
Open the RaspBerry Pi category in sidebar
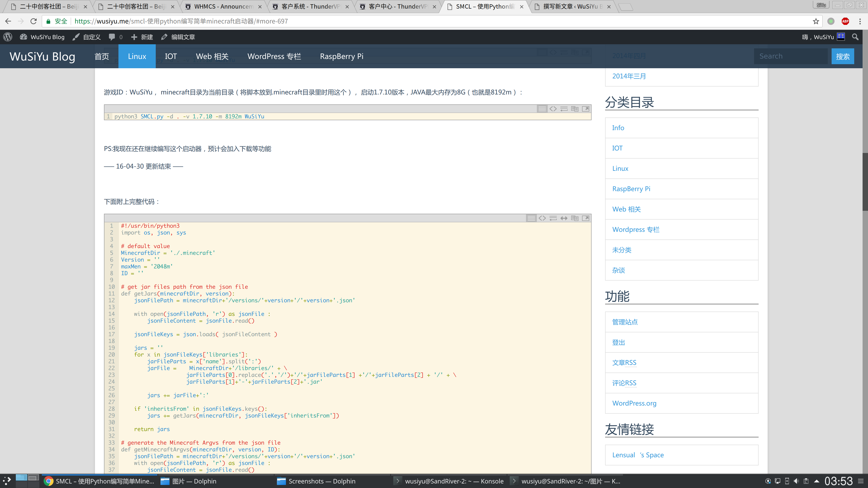pyautogui.click(x=631, y=189)
